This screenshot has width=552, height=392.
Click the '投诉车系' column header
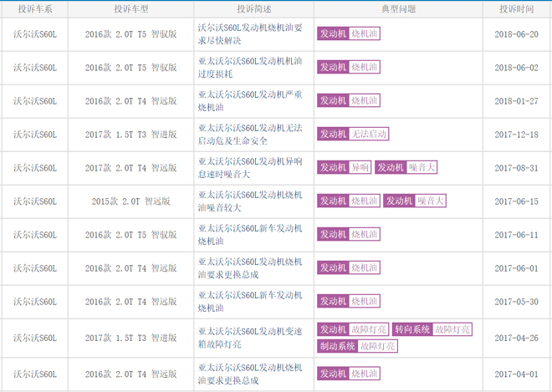click(x=35, y=9)
